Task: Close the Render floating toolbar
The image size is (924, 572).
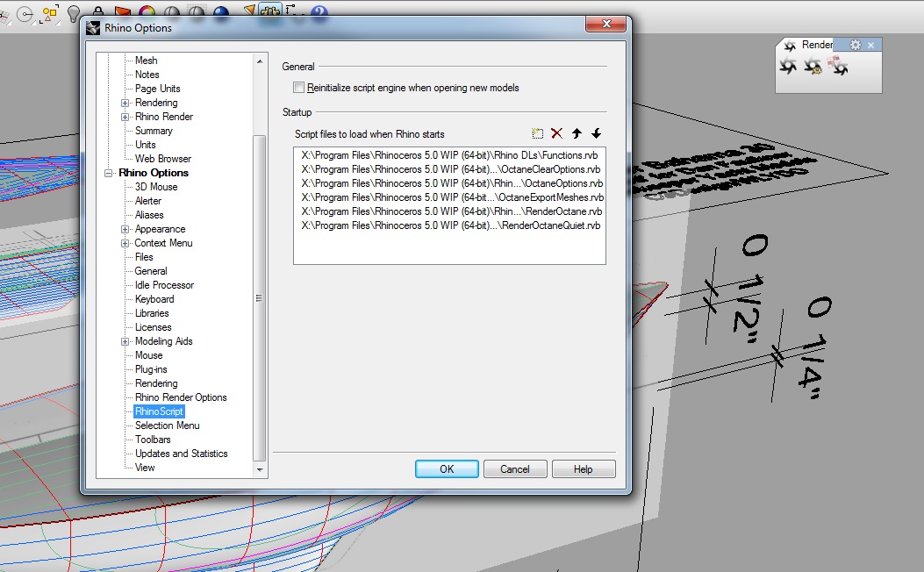Action: click(x=871, y=45)
